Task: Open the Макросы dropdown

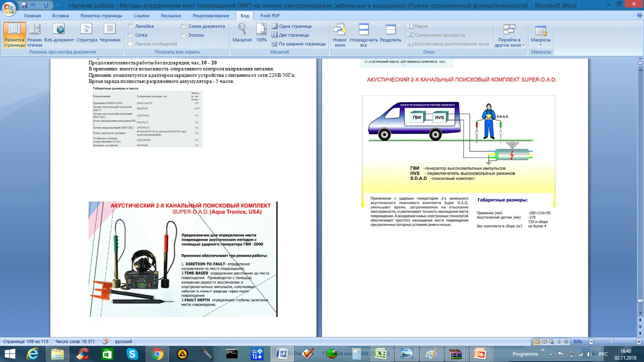Action: click(541, 35)
